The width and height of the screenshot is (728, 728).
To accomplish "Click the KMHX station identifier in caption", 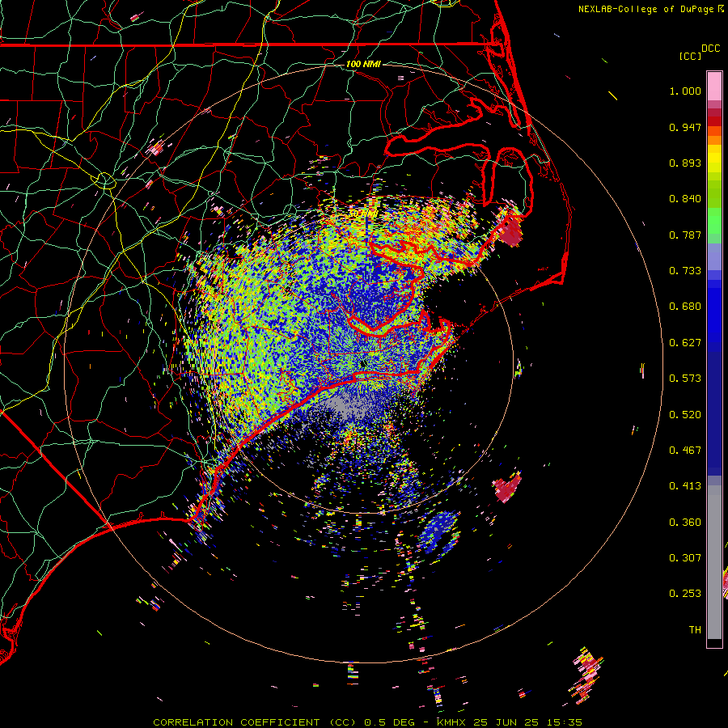I will (x=453, y=722).
